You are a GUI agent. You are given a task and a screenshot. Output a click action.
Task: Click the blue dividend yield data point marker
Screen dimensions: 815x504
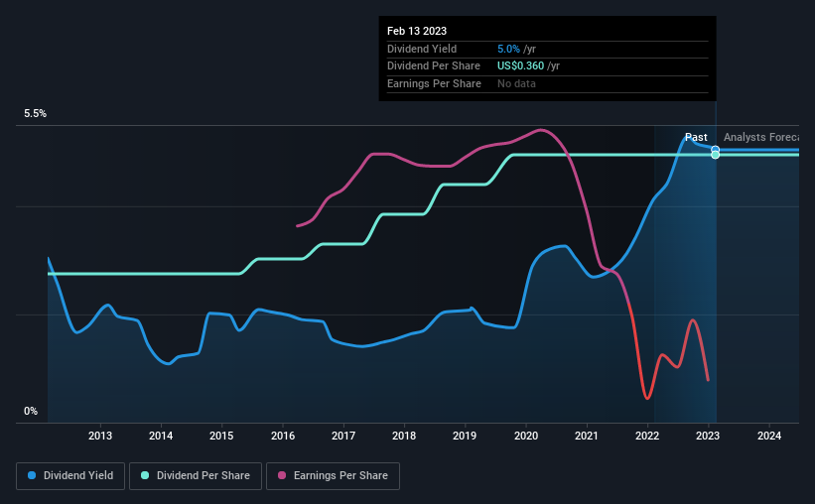(x=715, y=150)
